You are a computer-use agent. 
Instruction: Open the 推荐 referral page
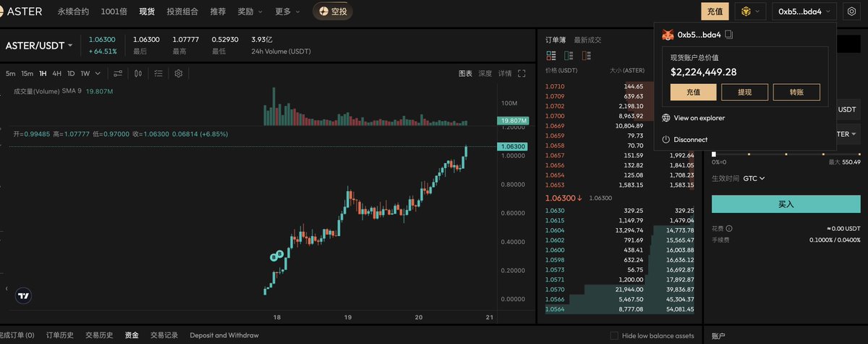[x=218, y=12]
